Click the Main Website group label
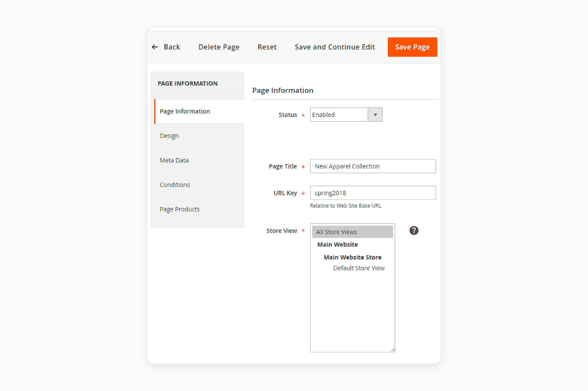 [x=337, y=244]
